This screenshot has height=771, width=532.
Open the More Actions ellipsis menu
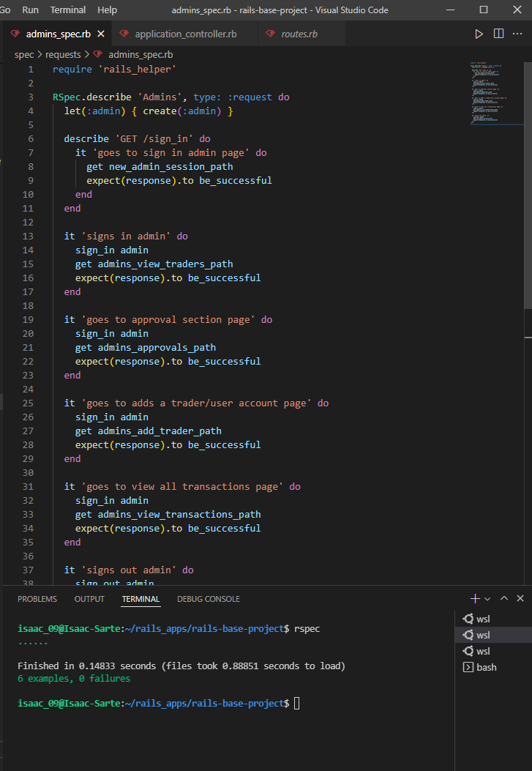(x=517, y=34)
